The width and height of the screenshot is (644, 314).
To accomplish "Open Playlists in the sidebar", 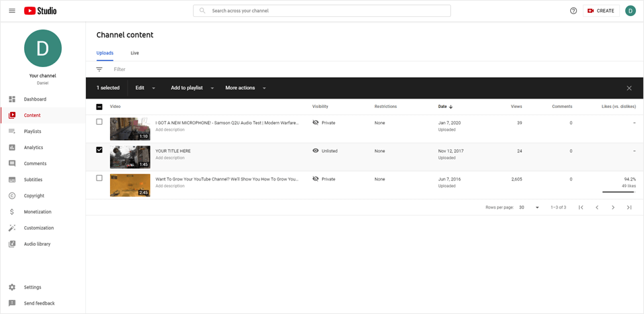I will tap(43, 131).
